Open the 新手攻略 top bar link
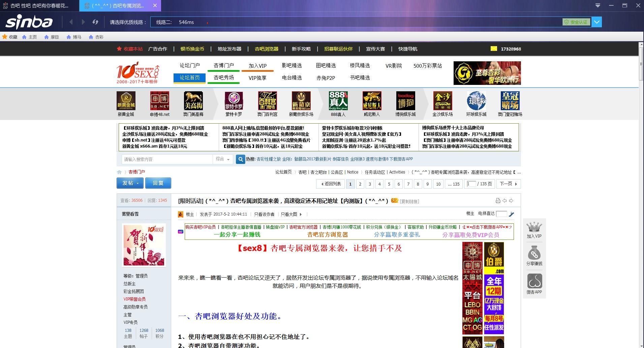 pyautogui.click(x=301, y=49)
